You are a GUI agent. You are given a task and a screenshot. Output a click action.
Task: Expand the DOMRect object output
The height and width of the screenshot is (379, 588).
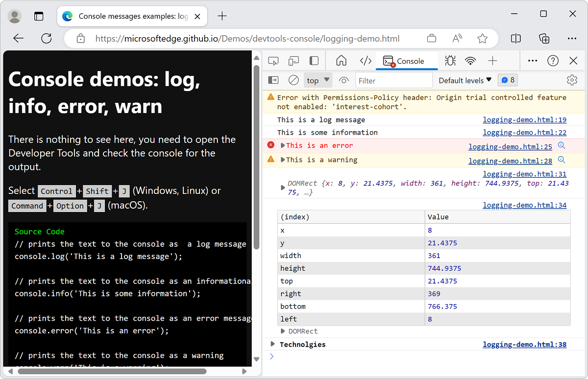click(283, 187)
